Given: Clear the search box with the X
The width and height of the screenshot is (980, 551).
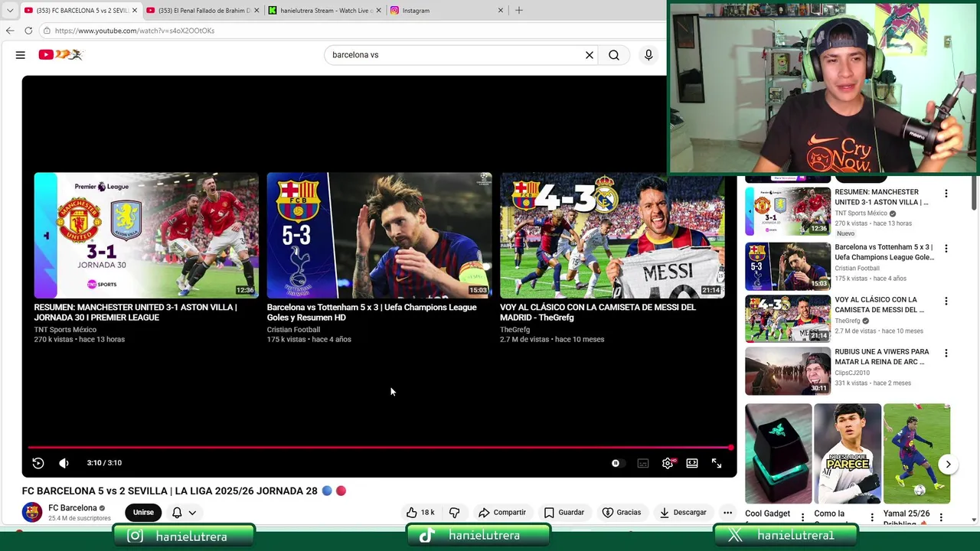Looking at the screenshot, I should pos(590,55).
